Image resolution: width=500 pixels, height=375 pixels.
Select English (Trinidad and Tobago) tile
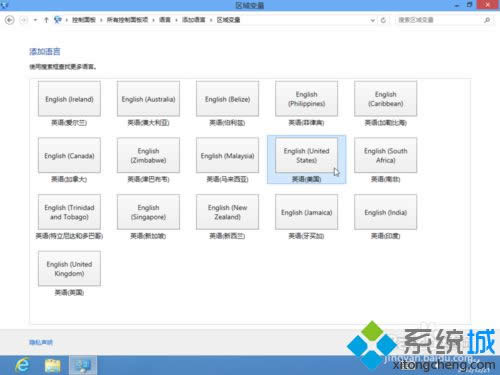tap(69, 212)
